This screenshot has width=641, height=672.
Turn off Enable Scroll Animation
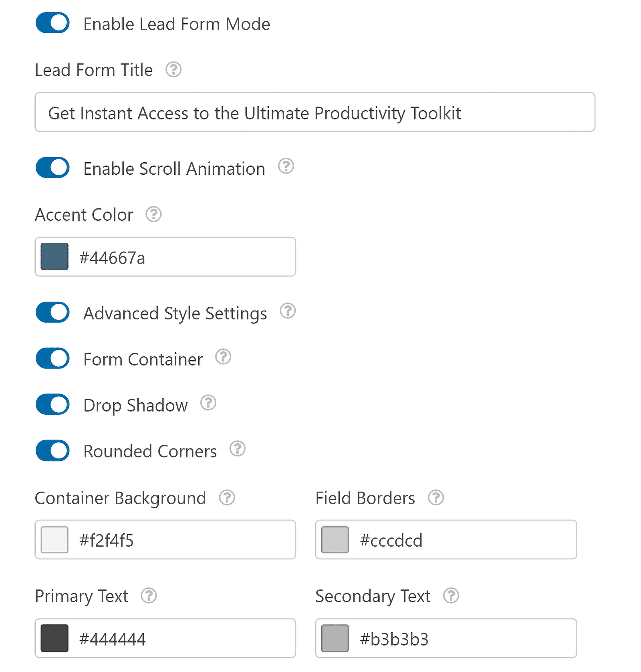52,168
